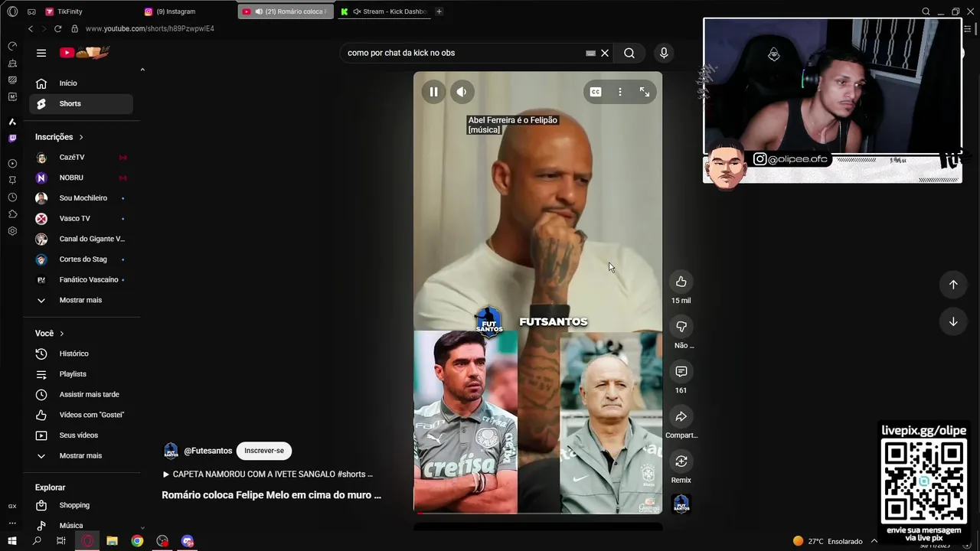This screenshot has width=980, height=551.
Task: Open Playlists in the sidebar
Action: (80, 374)
